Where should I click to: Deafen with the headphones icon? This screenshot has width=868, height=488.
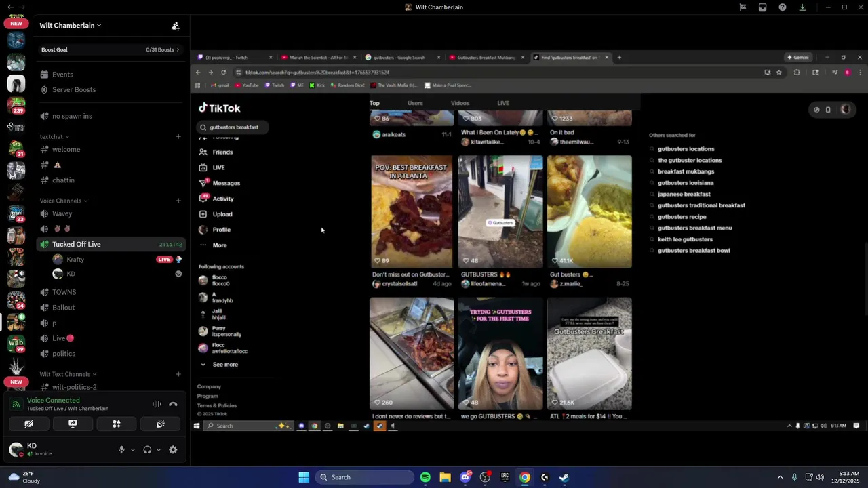(x=147, y=449)
